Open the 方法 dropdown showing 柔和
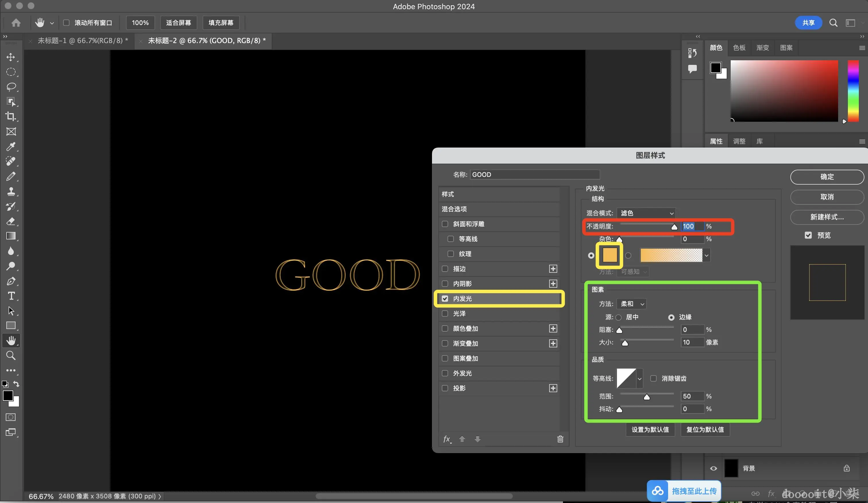Viewport: 868px width, 503px height. click(631, 304)
